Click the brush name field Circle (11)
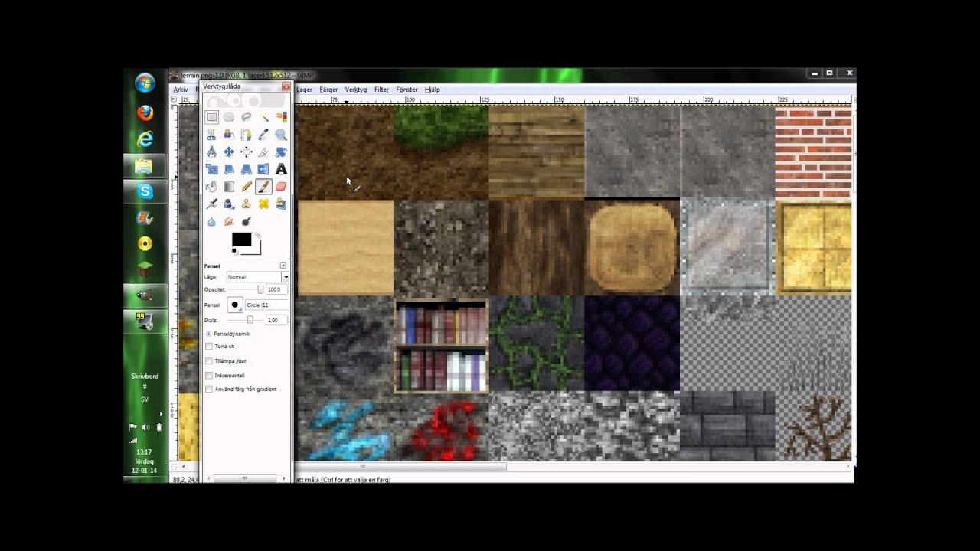Image resolution: width=980 pixels, height=551 pixels. tap(266, 305)
